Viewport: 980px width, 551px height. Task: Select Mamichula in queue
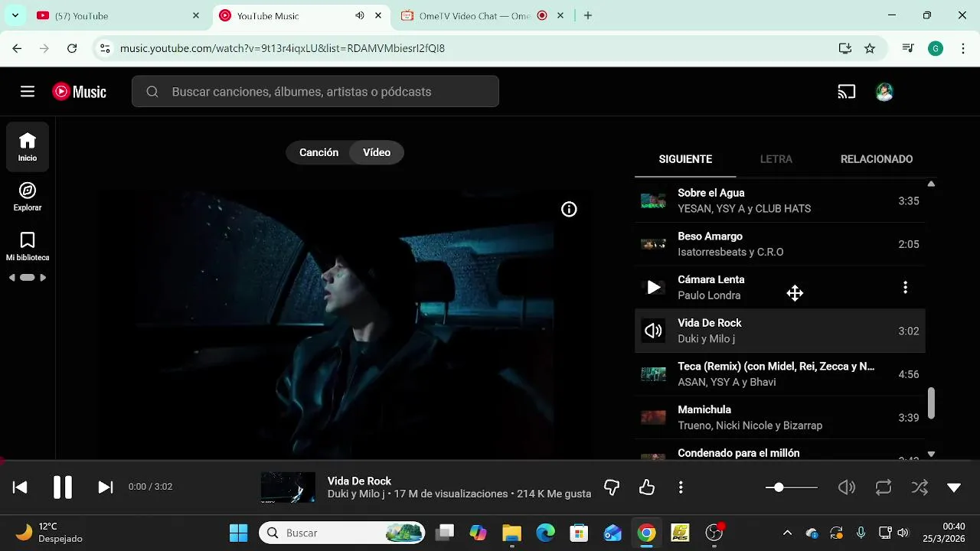[x=779, y=417]
